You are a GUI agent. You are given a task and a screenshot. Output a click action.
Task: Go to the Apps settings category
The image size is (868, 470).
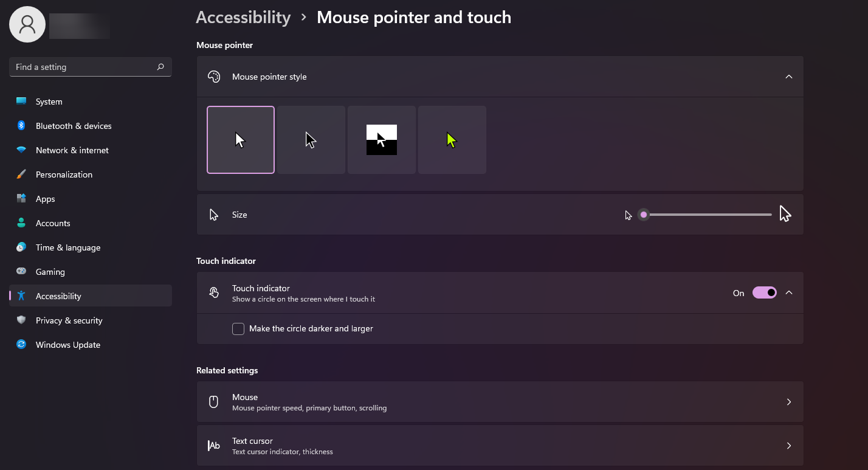91,199
